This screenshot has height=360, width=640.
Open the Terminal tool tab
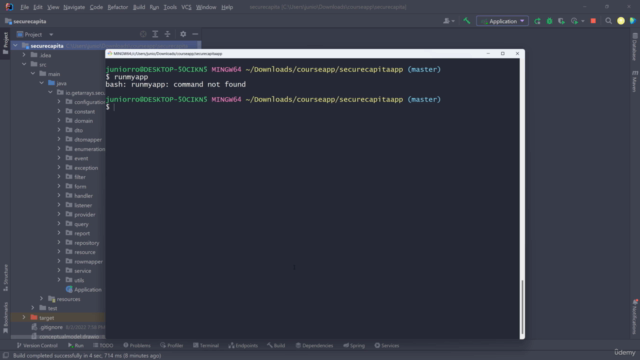pos(206,345)
